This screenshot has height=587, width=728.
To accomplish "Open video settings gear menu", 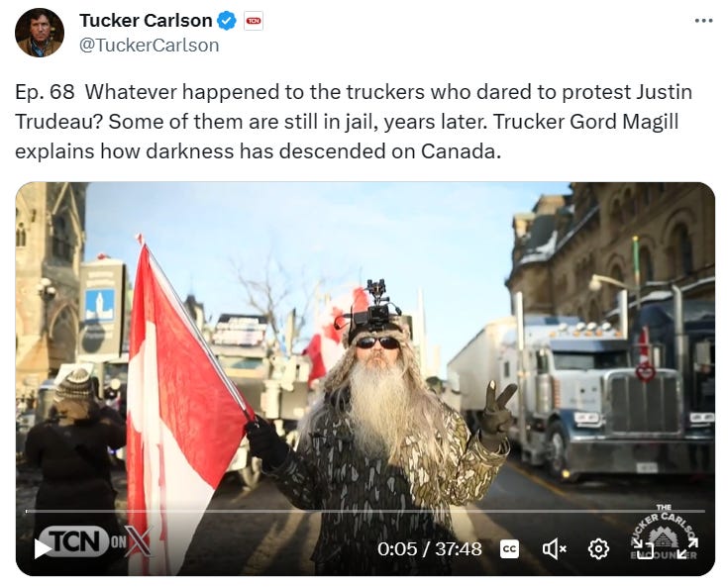I will 598,549.
